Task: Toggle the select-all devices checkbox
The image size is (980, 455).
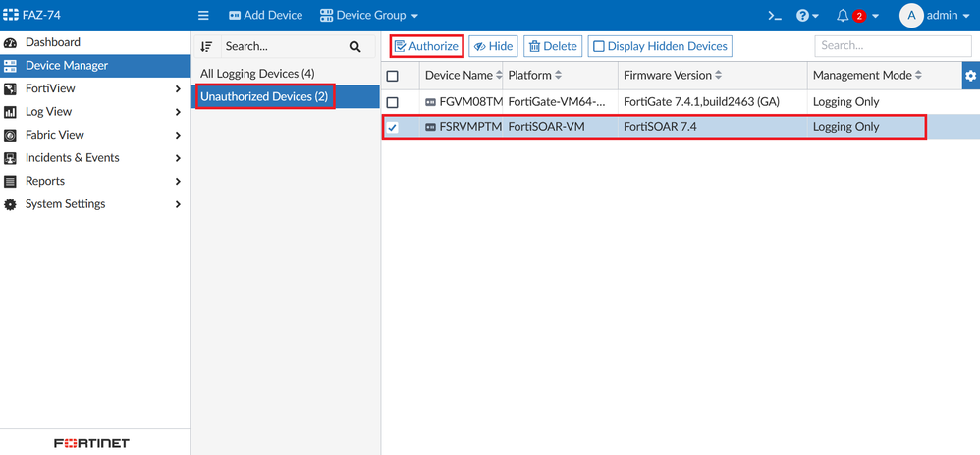Action: [393, 76]
